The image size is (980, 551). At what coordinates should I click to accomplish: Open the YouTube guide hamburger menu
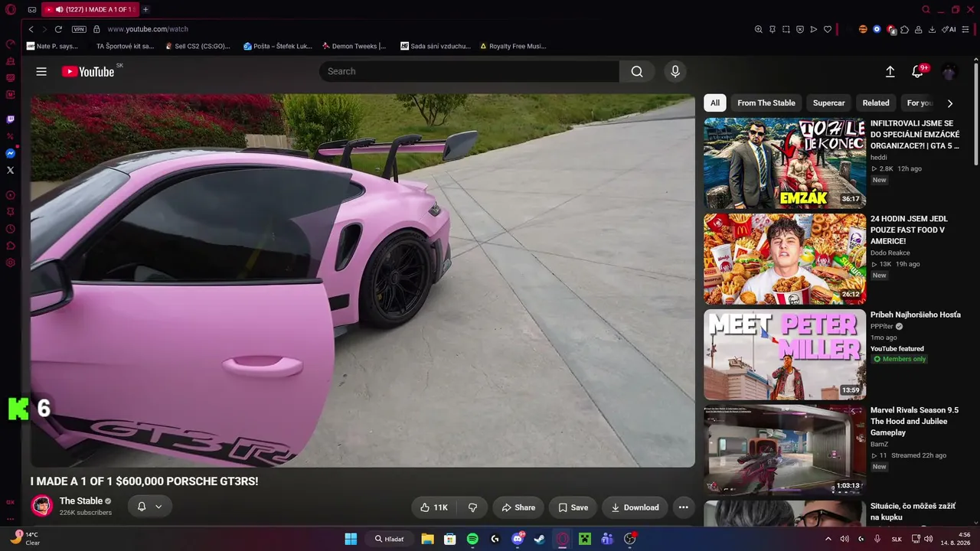pos(41,71)
